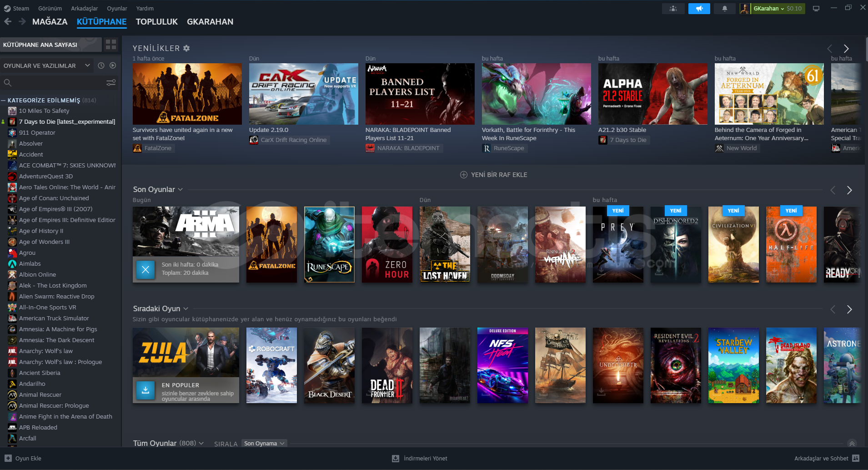Open NFS Heat game cover
Image resolution: width=868 pixels, height=470 pixels.
click(502, 365)
